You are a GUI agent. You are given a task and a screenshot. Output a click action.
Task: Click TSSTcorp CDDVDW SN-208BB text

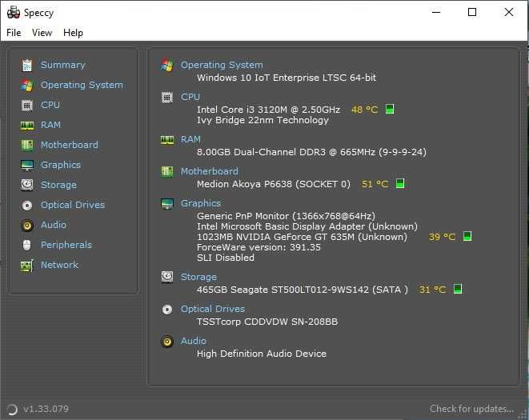267,322
